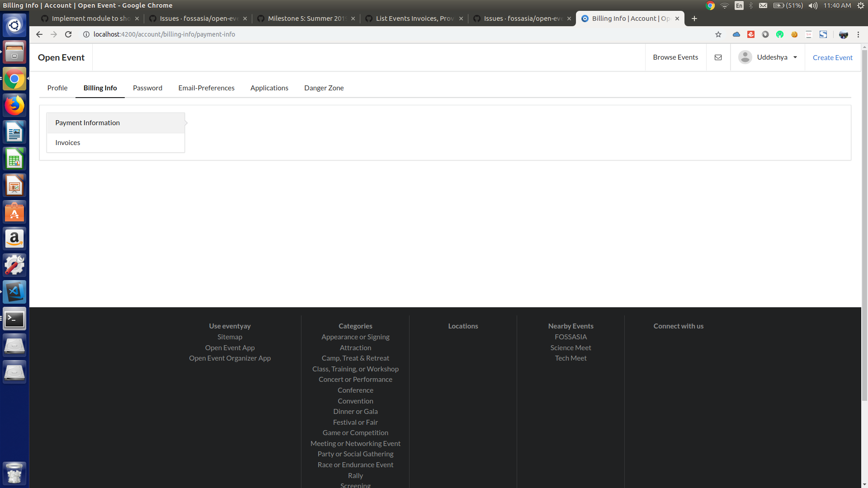Switch to the Password tab

pos(147,88)
